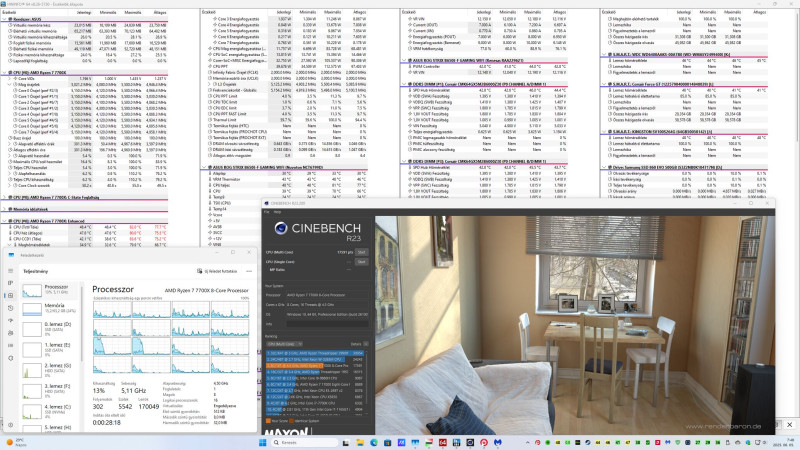
Task: Open weather widget on taskbar
Action: pyautogui.click(x=16, y=442)
